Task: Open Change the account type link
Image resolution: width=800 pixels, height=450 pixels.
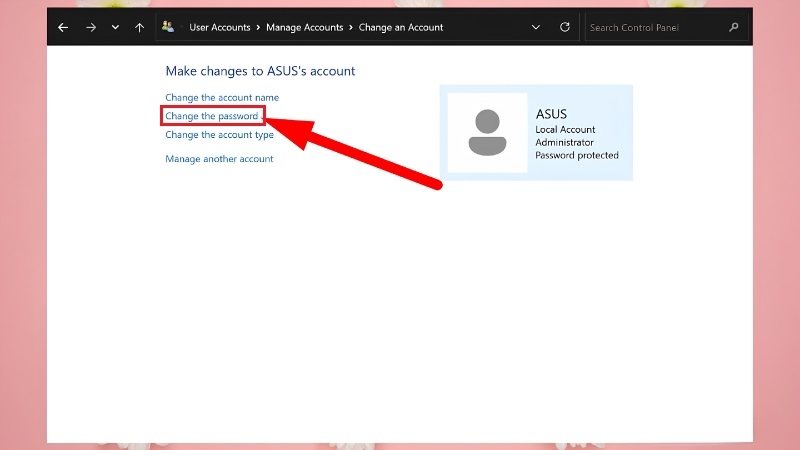Action: coord(219,135)
